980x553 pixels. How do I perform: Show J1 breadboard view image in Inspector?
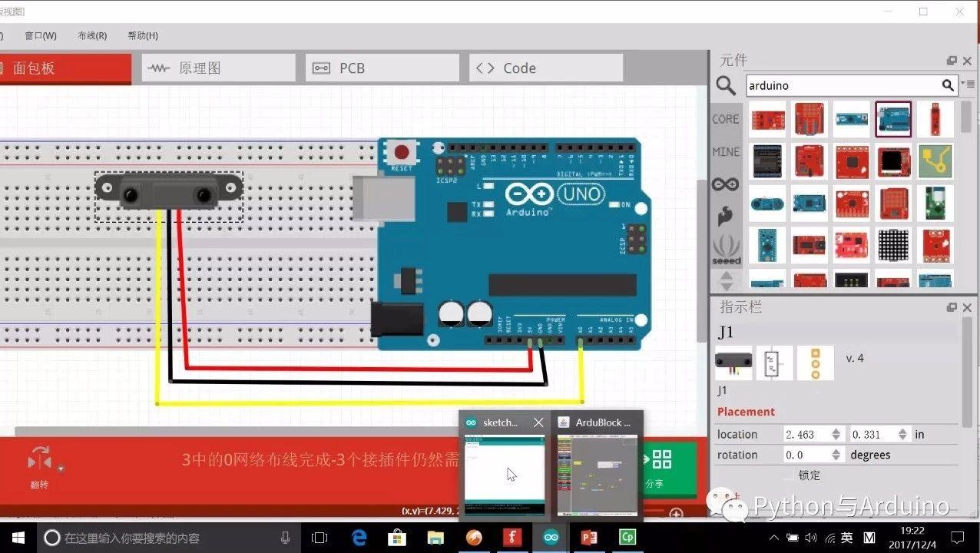[733, 363]
